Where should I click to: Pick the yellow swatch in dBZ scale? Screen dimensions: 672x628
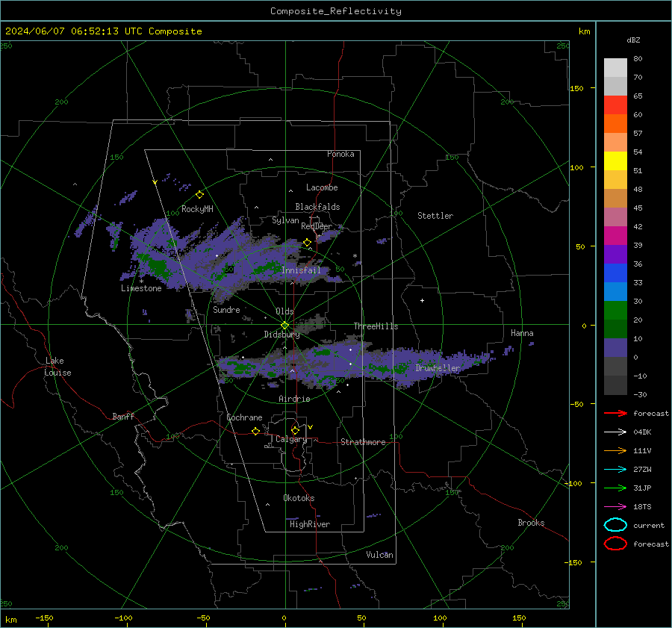(x=615, y=161)
